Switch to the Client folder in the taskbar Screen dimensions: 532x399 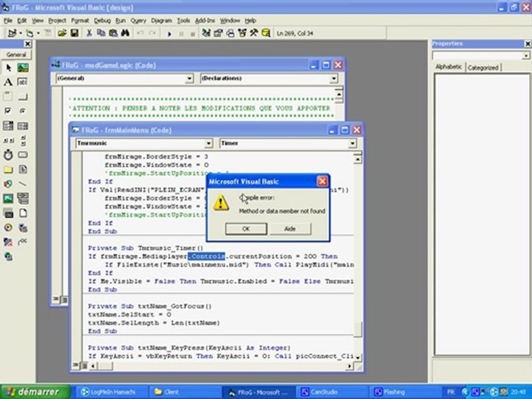[185, 392]
